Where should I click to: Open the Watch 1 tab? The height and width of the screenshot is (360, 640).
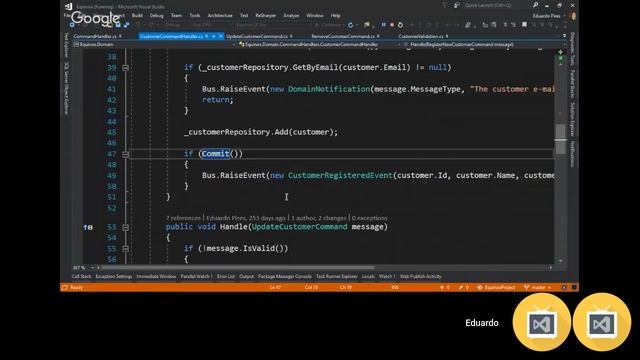click(386, 276)
